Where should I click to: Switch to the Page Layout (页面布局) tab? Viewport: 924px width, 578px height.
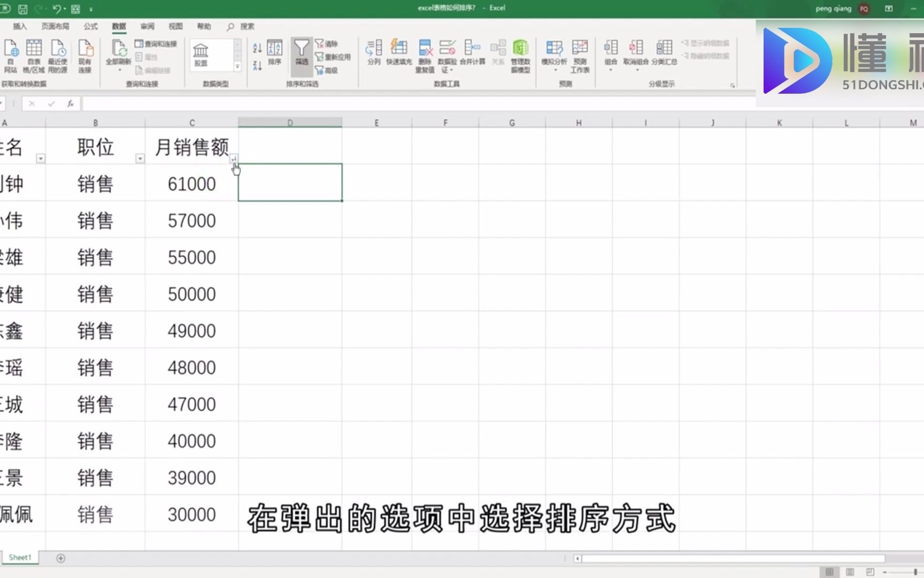(x=55, y=26)
